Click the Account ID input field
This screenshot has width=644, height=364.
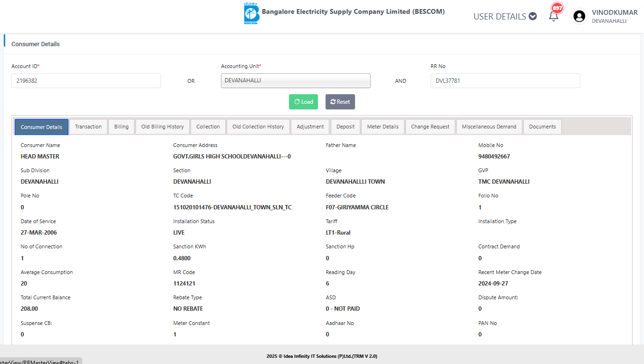(86, 81)
